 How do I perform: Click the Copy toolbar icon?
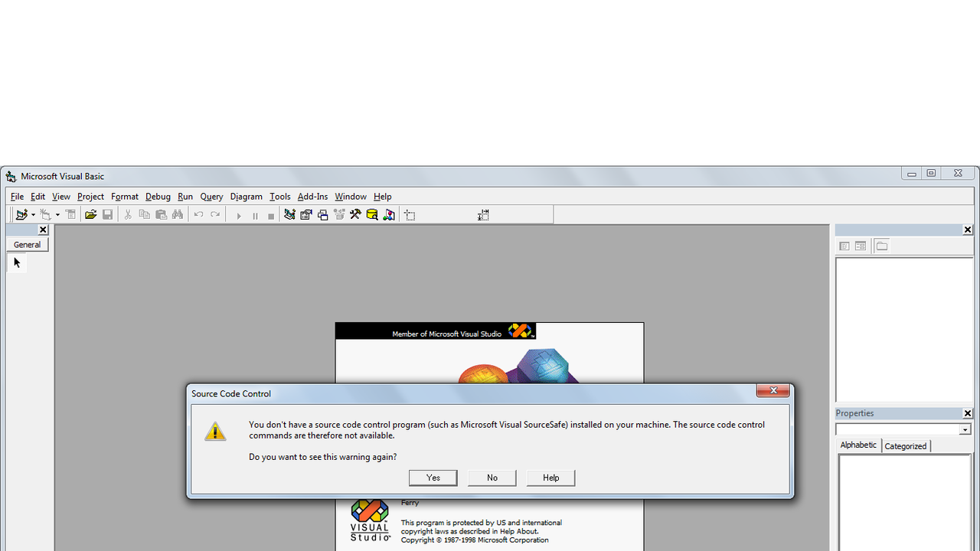pyautogui.click(x=145, y=215)
